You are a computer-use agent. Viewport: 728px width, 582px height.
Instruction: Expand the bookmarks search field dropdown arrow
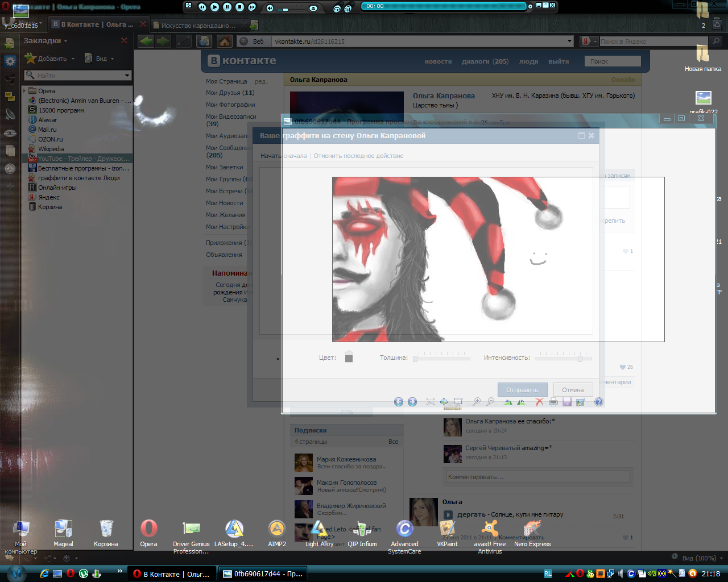(x=127, y=76)
